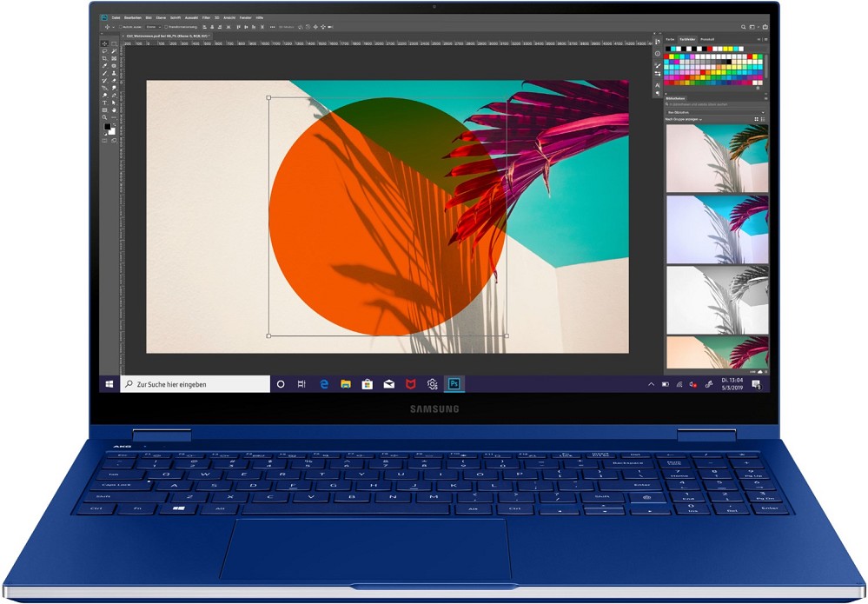Switch to the Farbe panel tab
868x604 pixels.
(x=670, y=39)
